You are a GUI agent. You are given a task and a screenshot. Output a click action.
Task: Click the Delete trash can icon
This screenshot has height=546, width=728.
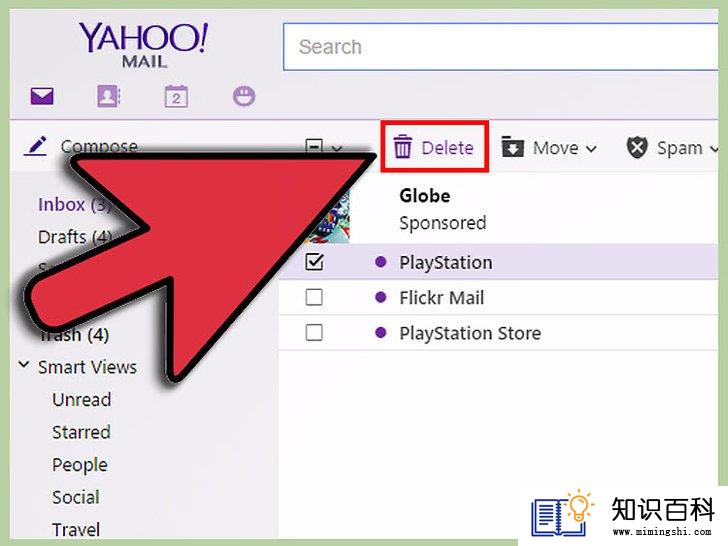(403, 147)
